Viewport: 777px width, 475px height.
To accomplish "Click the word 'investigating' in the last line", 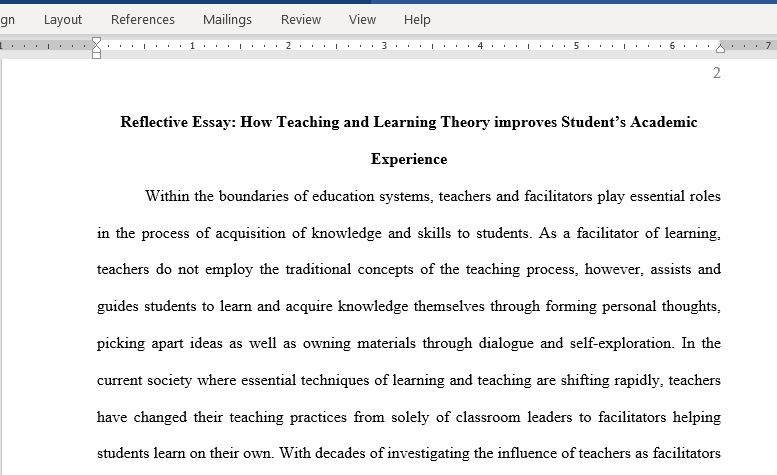I will click(x=428, y=453).
